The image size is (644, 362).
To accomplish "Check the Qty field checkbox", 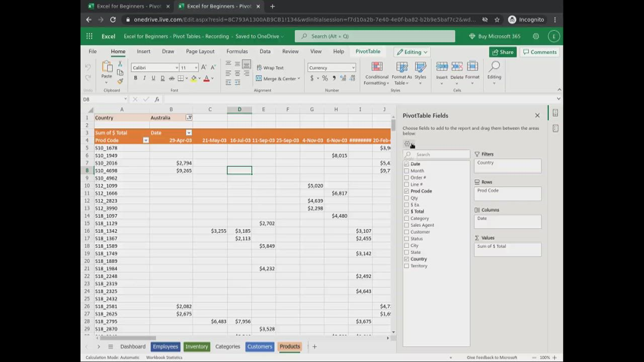I will 407,198.
